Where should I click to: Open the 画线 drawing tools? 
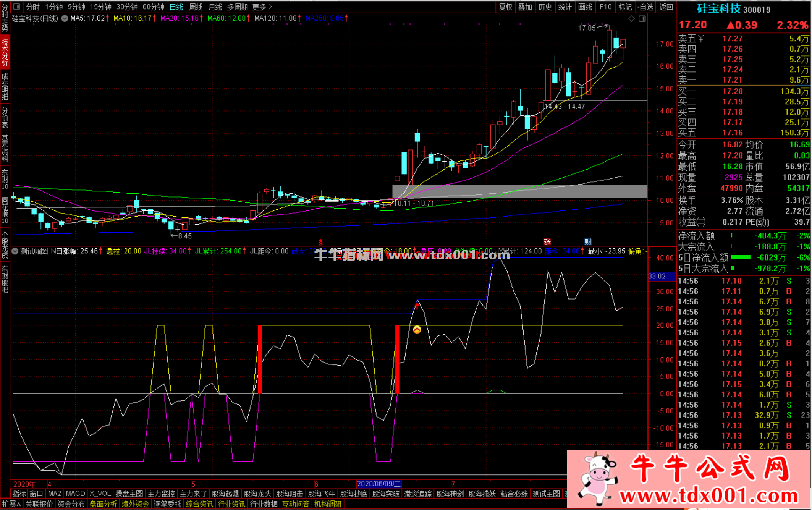(585, 7)
